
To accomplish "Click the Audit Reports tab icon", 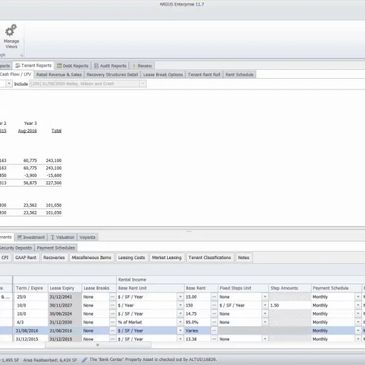I will [x=96, y=66].
